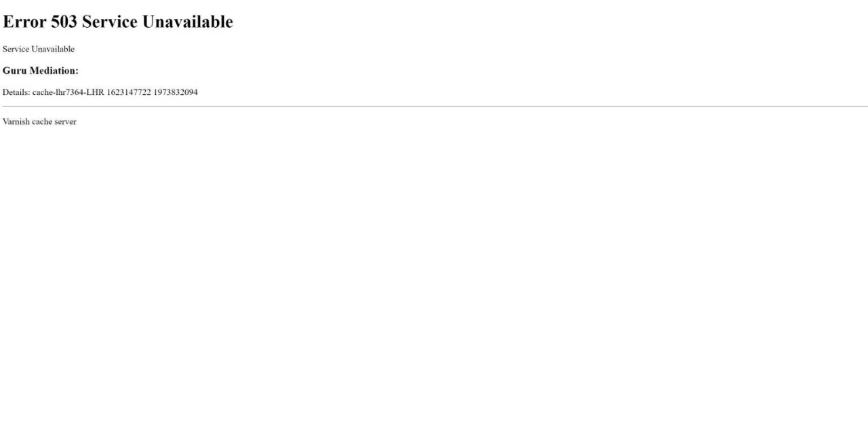Click "lhr7364" in the Details line
The image size is (868, 442).
point(68,92)
